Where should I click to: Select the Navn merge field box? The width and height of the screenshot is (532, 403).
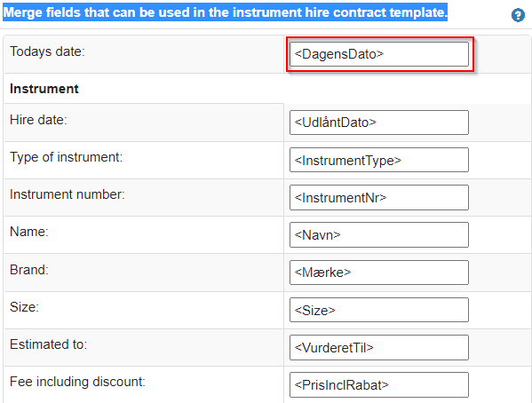point(379,234)
